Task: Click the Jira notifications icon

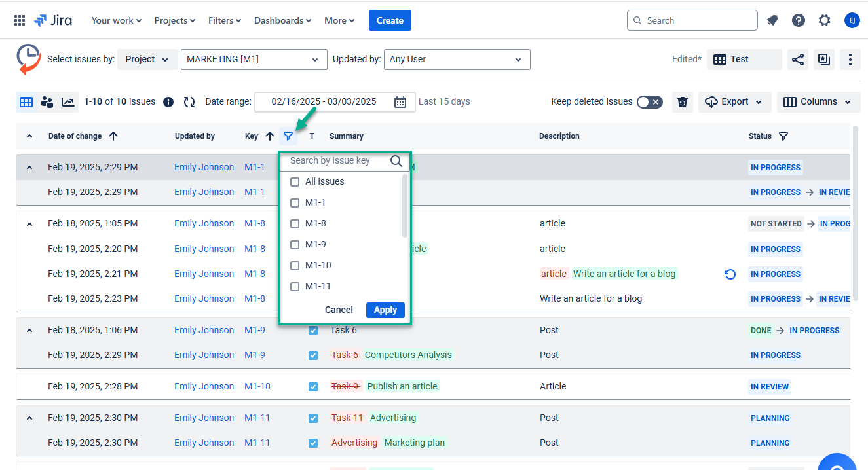Action: [x=772, y=20]
